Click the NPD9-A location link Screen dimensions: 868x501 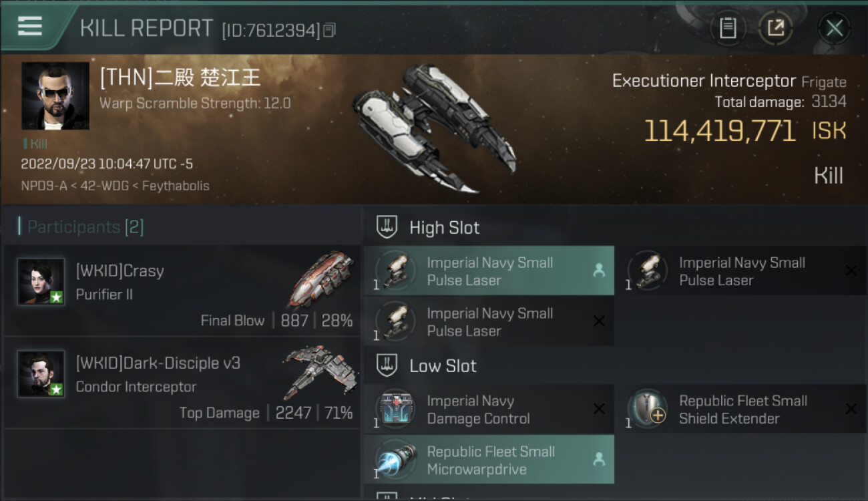pos(45,186)
